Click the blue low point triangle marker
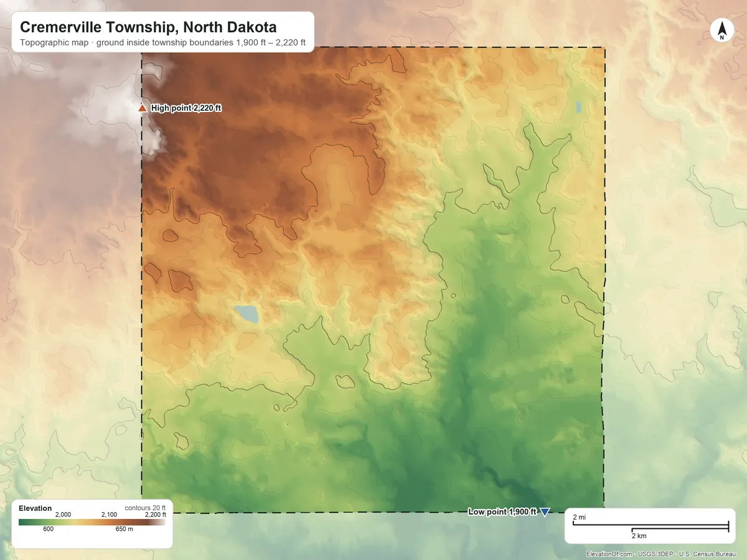 (545, 512)
